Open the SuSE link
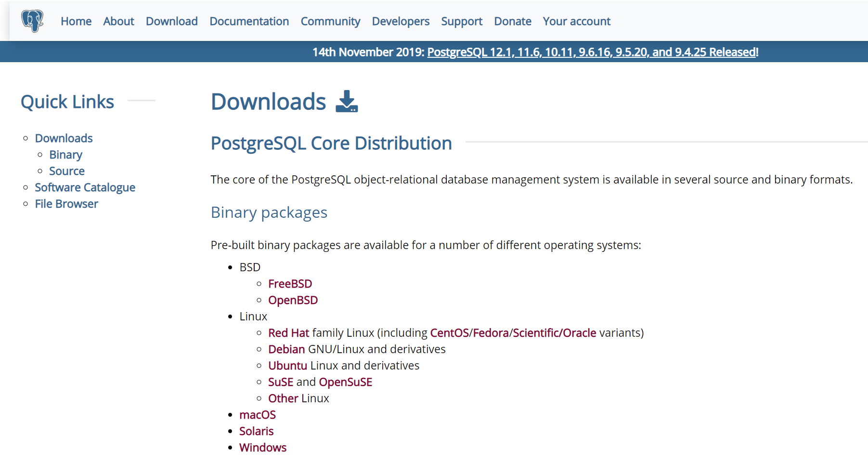This screenshot has height=462, width=868. click(281, 382)
